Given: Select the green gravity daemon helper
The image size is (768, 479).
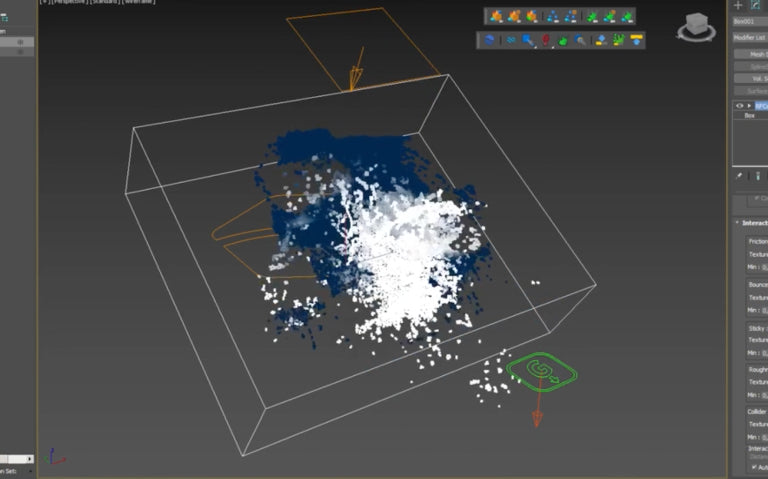Looking at the screenshot, I should point(541,372).
